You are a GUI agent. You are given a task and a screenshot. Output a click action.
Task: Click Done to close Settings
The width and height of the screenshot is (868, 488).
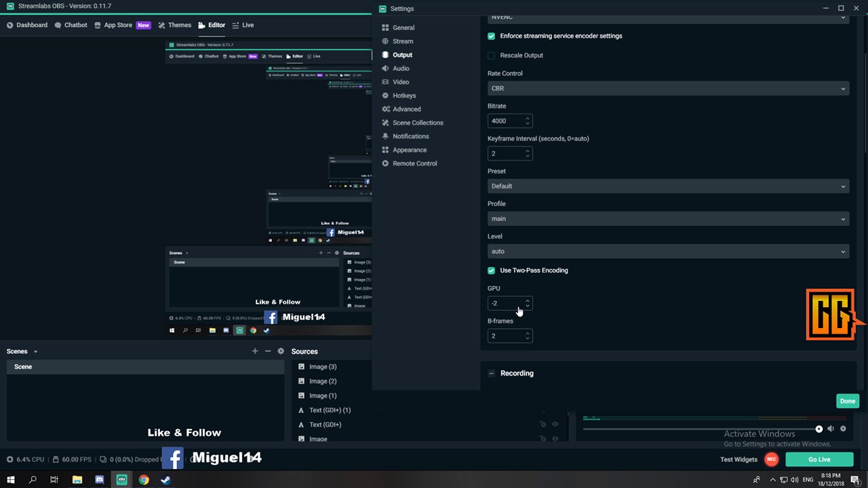(848, 401)
